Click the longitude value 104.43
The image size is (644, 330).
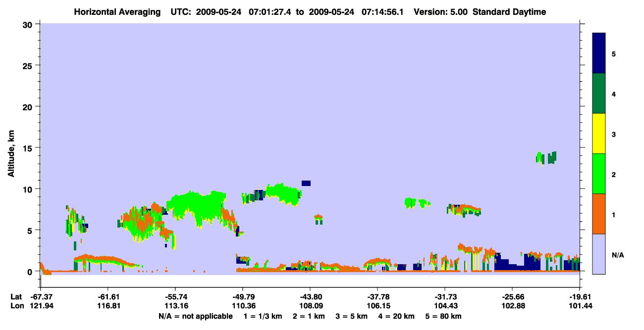coord(445,306)
